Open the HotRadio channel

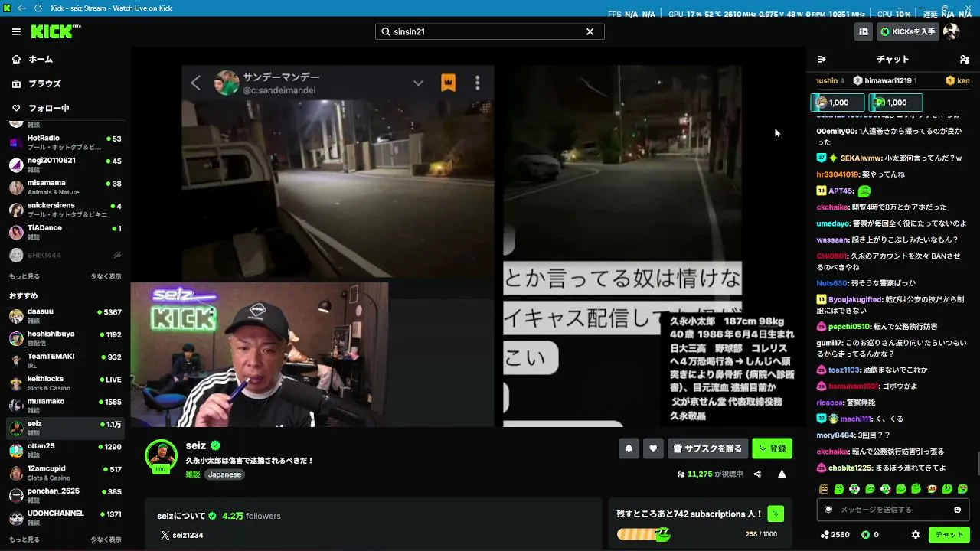point(65,142)
